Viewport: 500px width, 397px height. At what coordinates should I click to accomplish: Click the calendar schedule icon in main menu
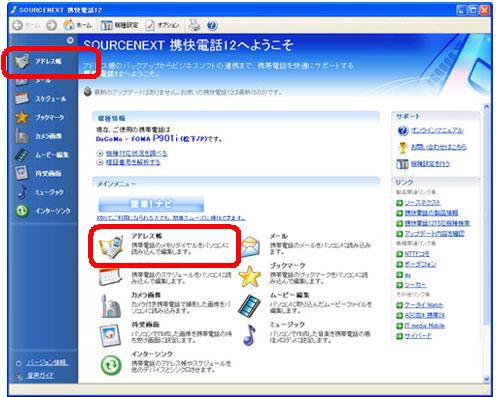(x=110, y=276)
